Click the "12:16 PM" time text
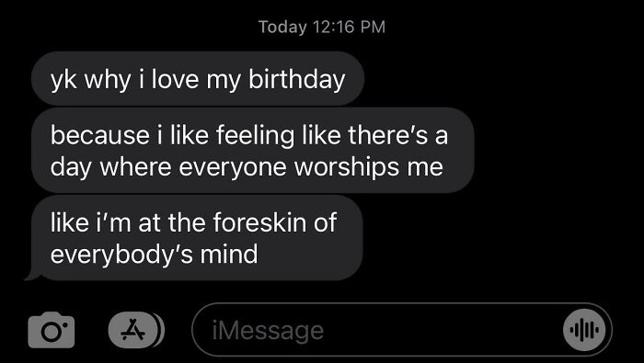644x363 pixels. tap(349, 27)
